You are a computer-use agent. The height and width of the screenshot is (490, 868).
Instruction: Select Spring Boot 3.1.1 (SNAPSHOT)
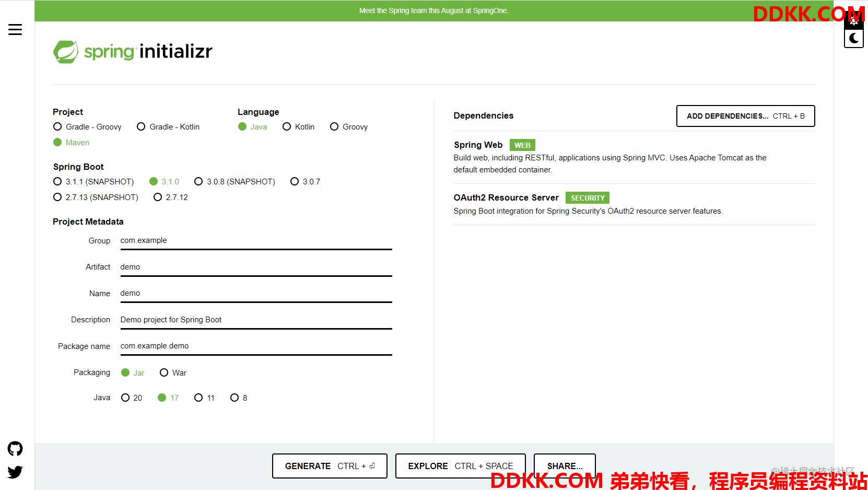click(93, 182)
